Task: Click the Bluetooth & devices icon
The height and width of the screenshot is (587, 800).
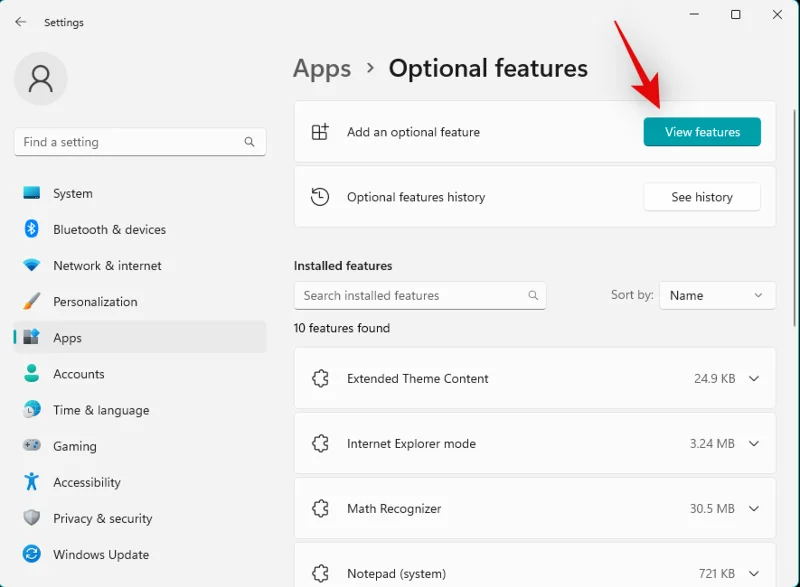Action: click(x=32, y=229)
